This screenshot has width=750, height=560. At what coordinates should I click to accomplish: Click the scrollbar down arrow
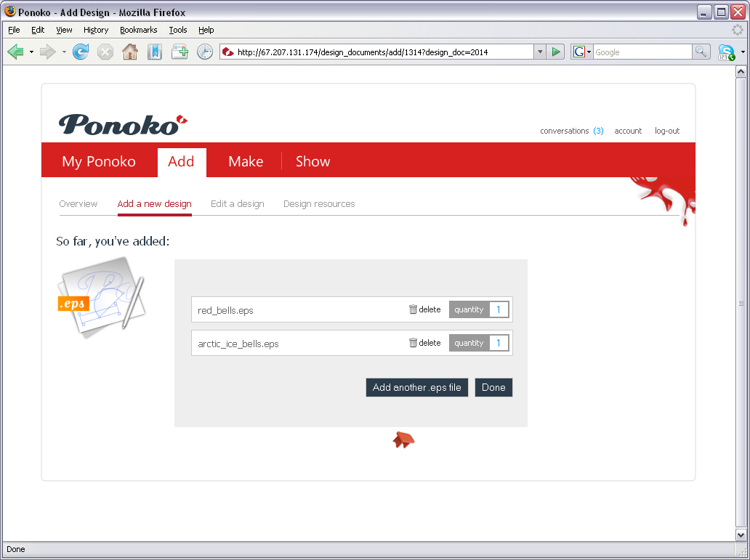click(x=741, y=535)
